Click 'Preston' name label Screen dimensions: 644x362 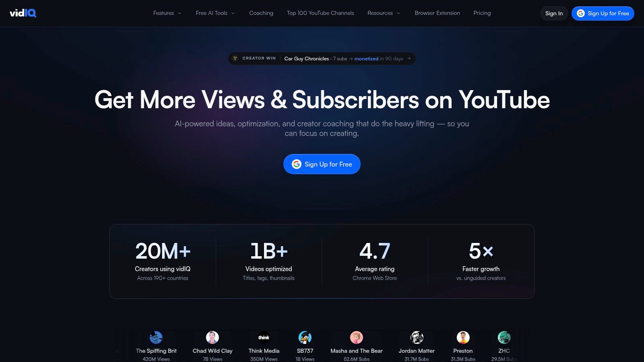(463, 351)
